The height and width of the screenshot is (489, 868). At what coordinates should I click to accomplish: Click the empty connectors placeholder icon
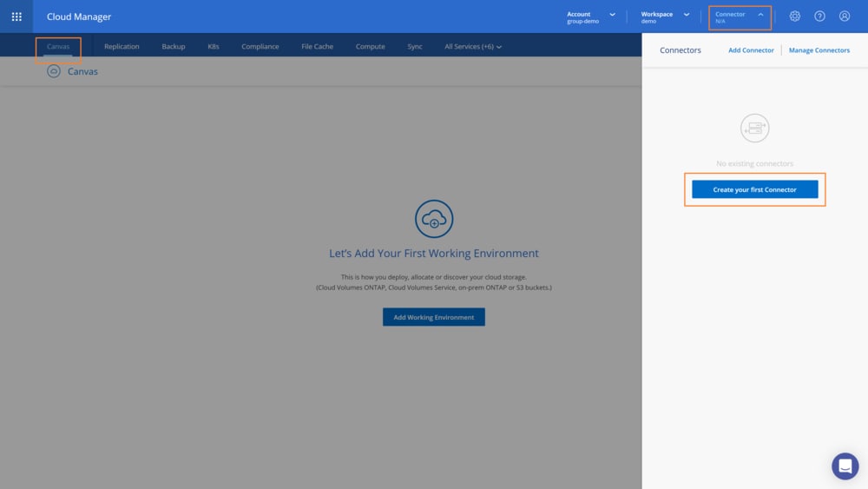pyautogui.click(x=755, y=129)
